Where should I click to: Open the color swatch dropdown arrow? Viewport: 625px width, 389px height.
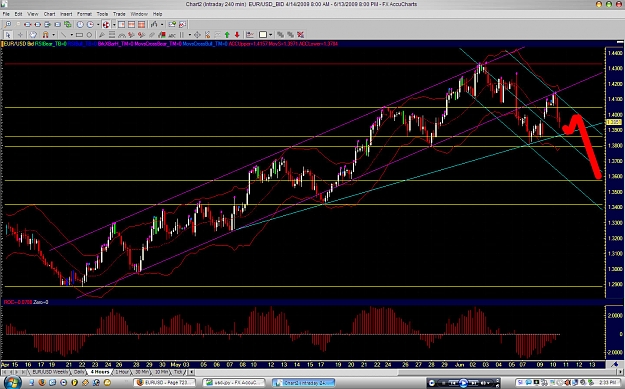coord(271,35)
